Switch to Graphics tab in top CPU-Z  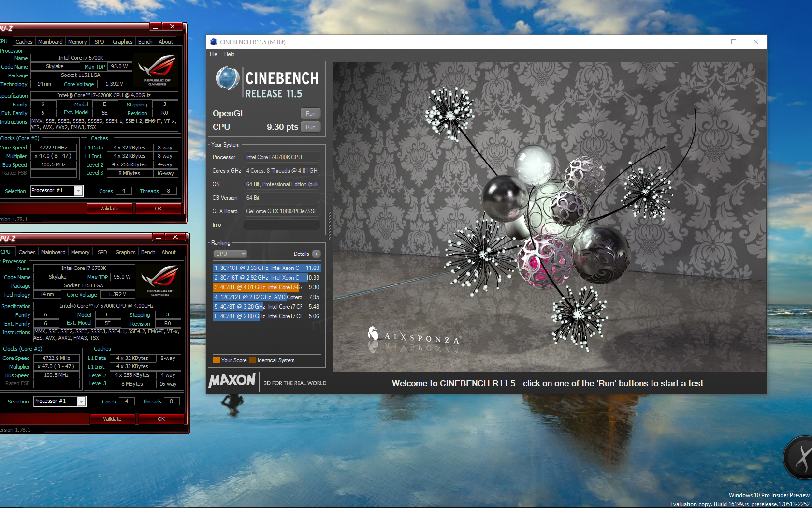pyautogui.click(x=122, y=42)
